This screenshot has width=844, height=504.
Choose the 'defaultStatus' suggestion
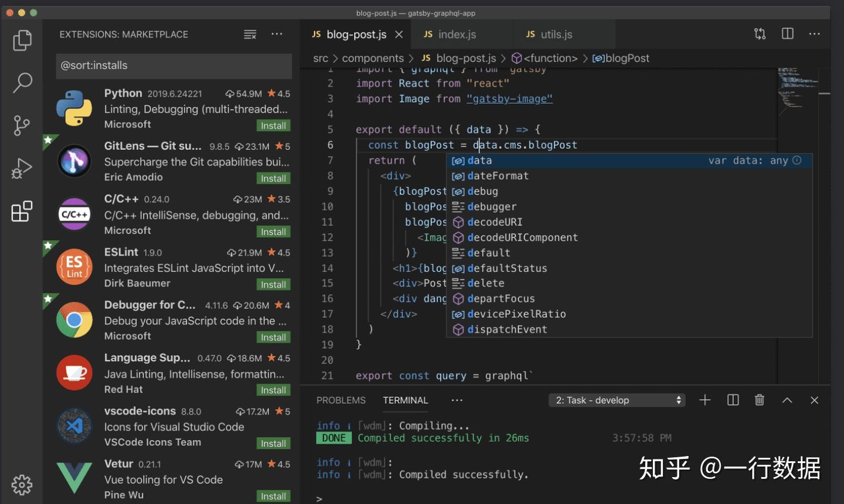coord(629,268)
